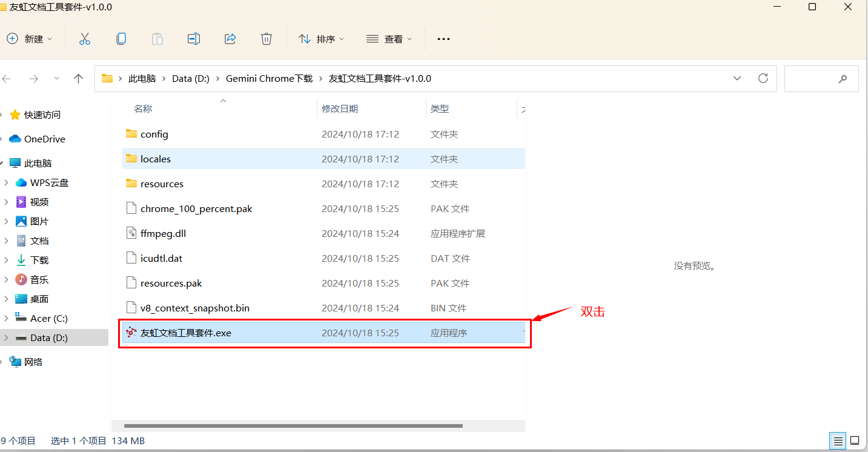Switch to details list view icon
Screen dimensions: 868x452
click(838, 440)
